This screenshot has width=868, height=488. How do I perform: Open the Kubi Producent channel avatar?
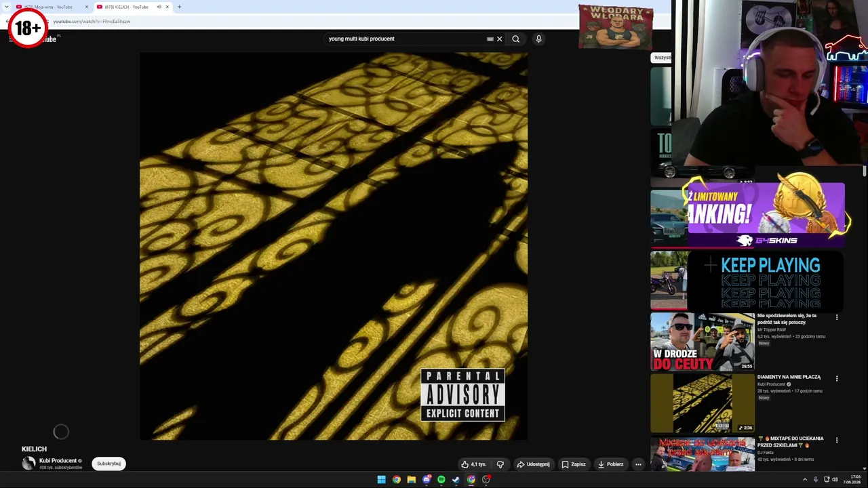[x=28, y=464]
